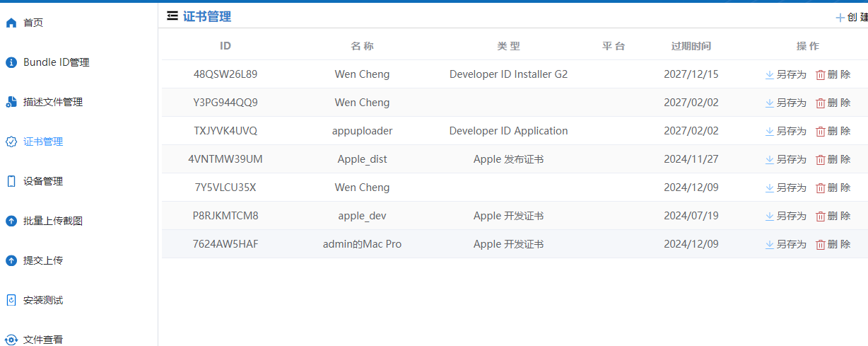The height and width of the screenshot is (346, 868).
Task: Click download icon in the 4VNTMW39UM row
Action: point(770,159)
